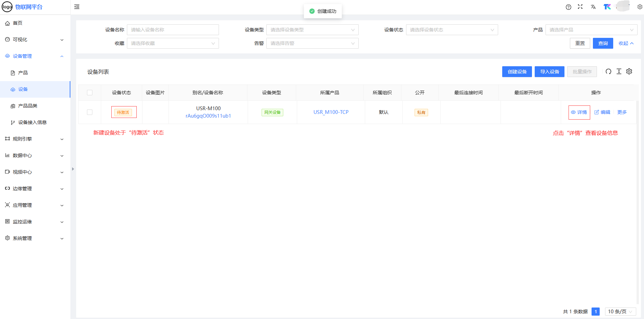Open the help question mark icon
The image size is (644, 319).
[x=569, y=7]
